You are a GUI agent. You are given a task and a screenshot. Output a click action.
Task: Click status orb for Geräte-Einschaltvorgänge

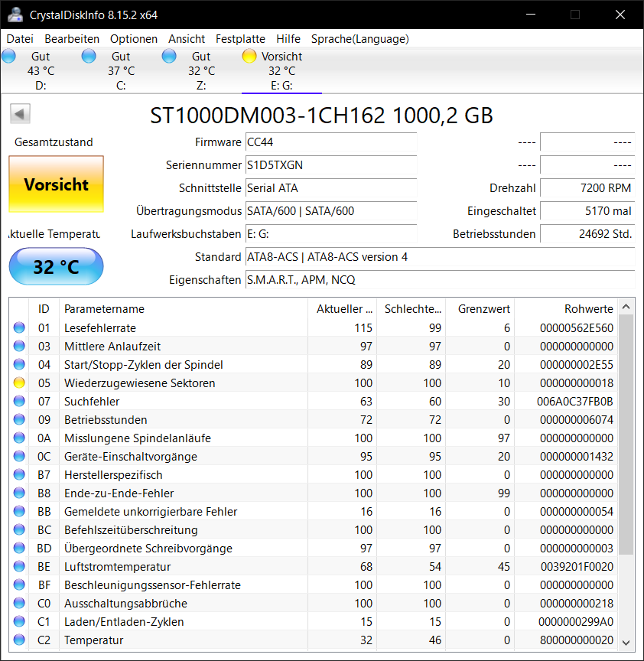(x=19, y=456)
